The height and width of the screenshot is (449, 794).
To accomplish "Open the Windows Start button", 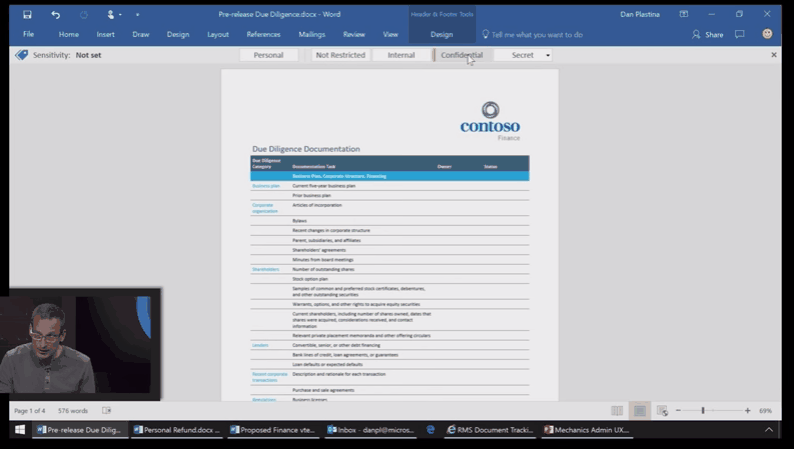I will click(x=20, y=430).
